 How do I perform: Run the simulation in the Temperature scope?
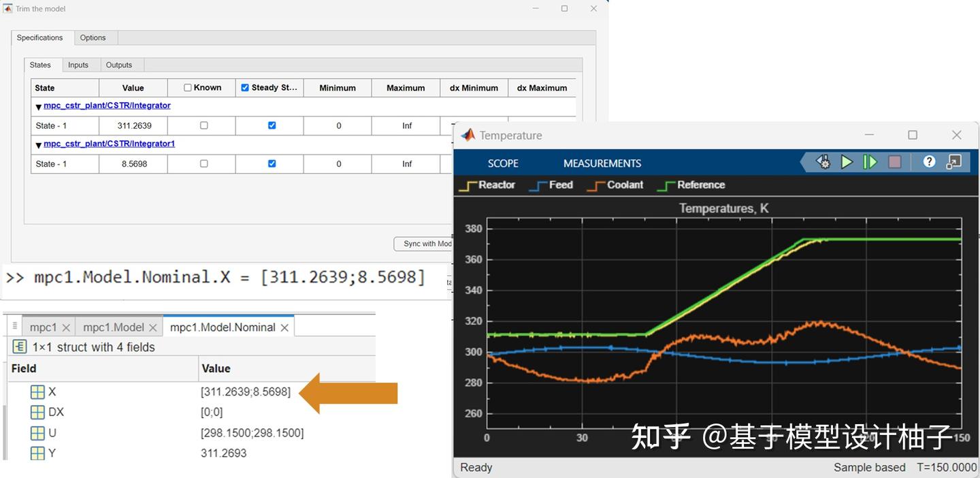847,162
